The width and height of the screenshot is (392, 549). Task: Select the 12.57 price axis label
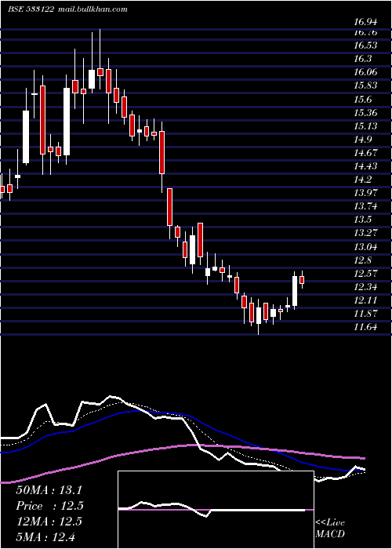point(365,274)
